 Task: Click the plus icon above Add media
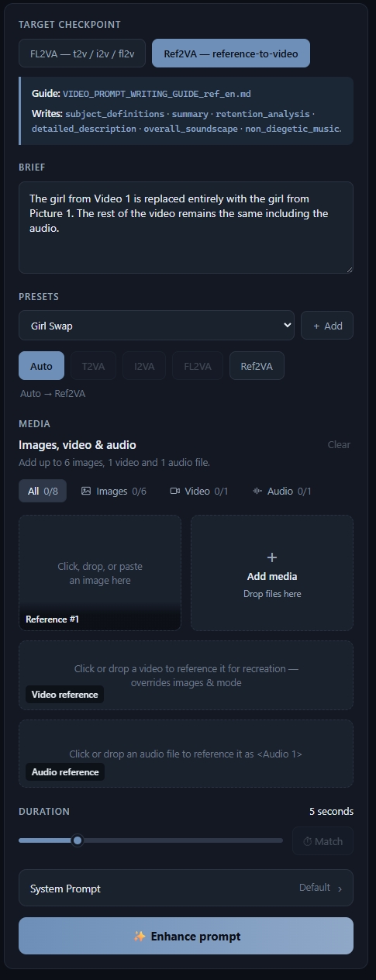272,557
